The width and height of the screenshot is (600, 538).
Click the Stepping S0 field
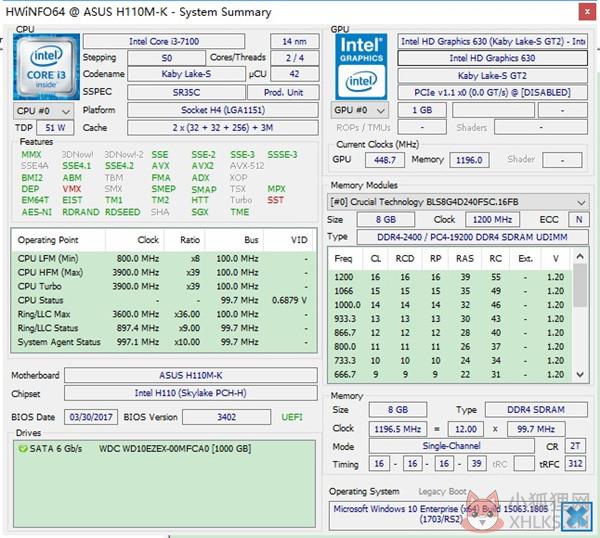click(x=166, y=58)
